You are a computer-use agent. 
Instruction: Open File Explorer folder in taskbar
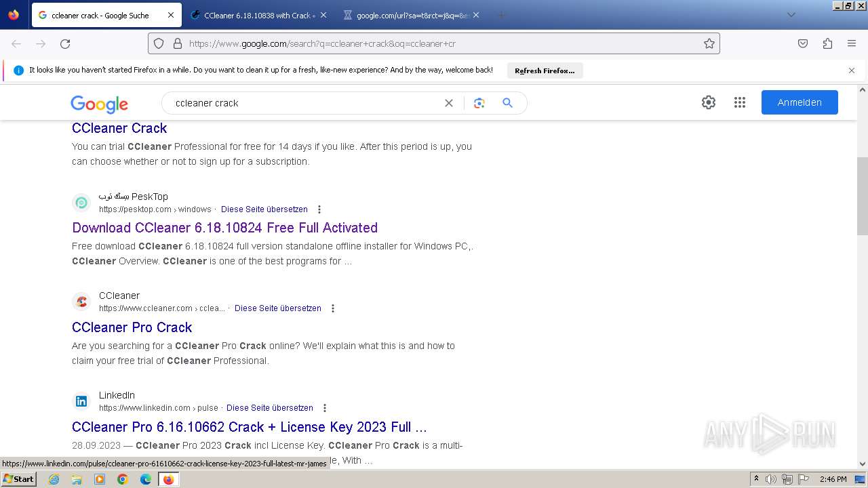tap(77, 479)
